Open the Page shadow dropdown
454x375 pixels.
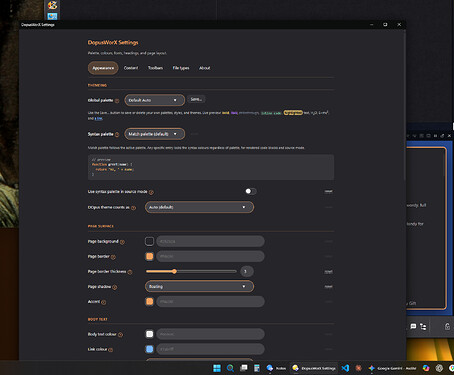[199, 286]
